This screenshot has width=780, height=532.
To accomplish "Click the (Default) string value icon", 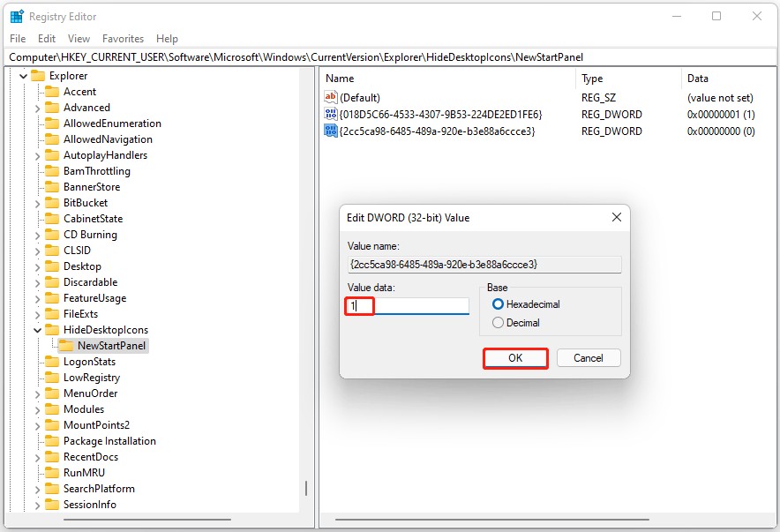I will click(x=330, y=97).
